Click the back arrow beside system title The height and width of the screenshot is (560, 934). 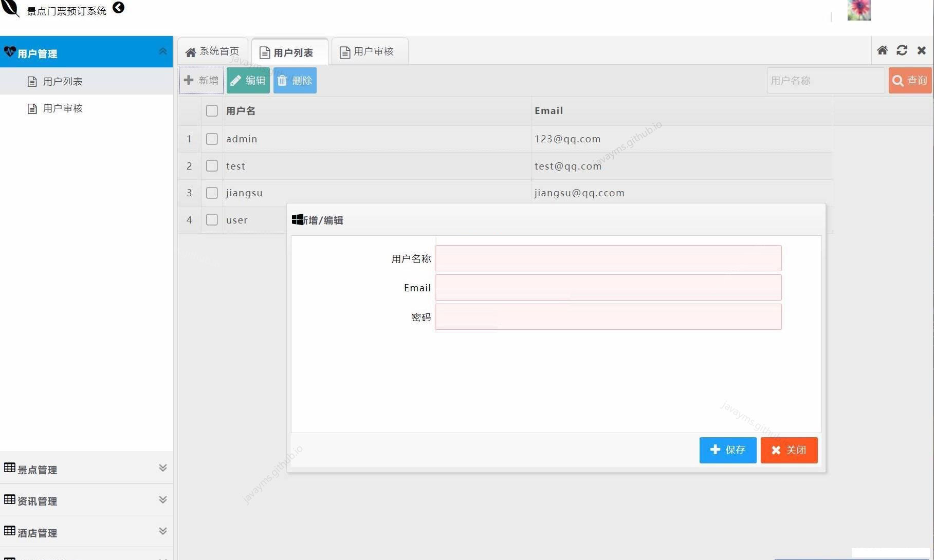pyautogui.click(x=118, y=8)
